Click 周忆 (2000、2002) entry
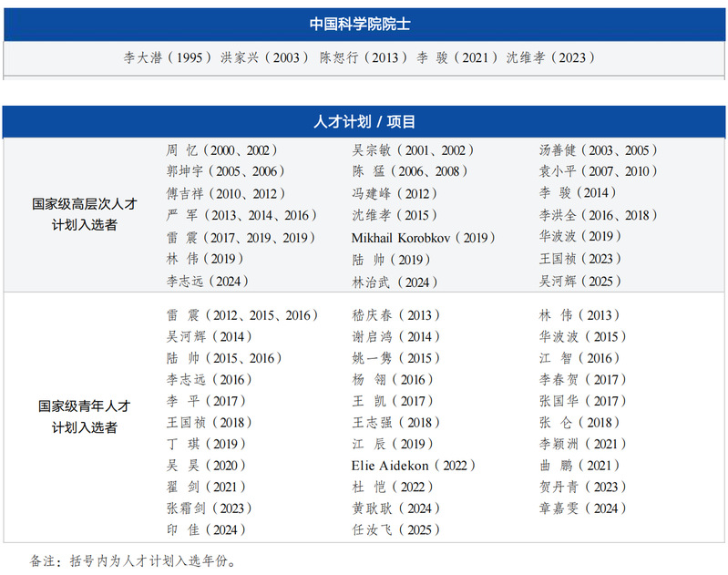Image resolution: width=728 pixels, height=575 pixels. pyautogui.click(x=221, y=150)
